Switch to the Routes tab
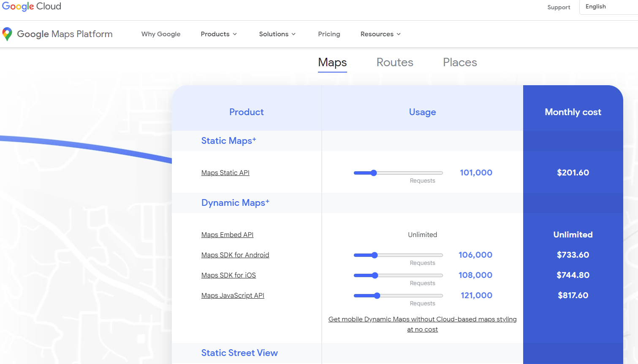Viewport: 638px width, 364px height. click(395, 62)
